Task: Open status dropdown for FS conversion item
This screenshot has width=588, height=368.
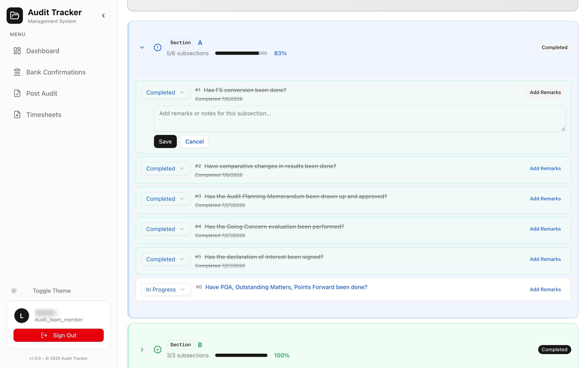Action: coord(165,93)
